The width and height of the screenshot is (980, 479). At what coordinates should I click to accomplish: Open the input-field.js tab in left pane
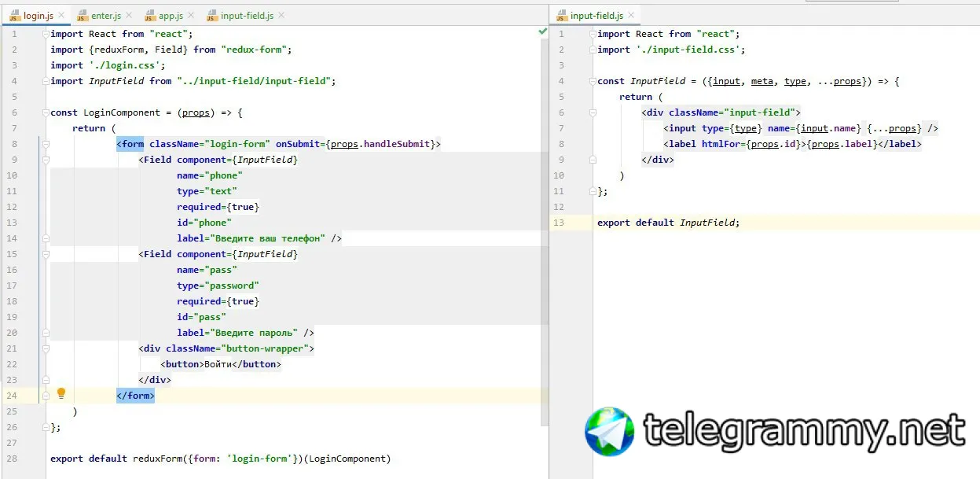point(247,16)
